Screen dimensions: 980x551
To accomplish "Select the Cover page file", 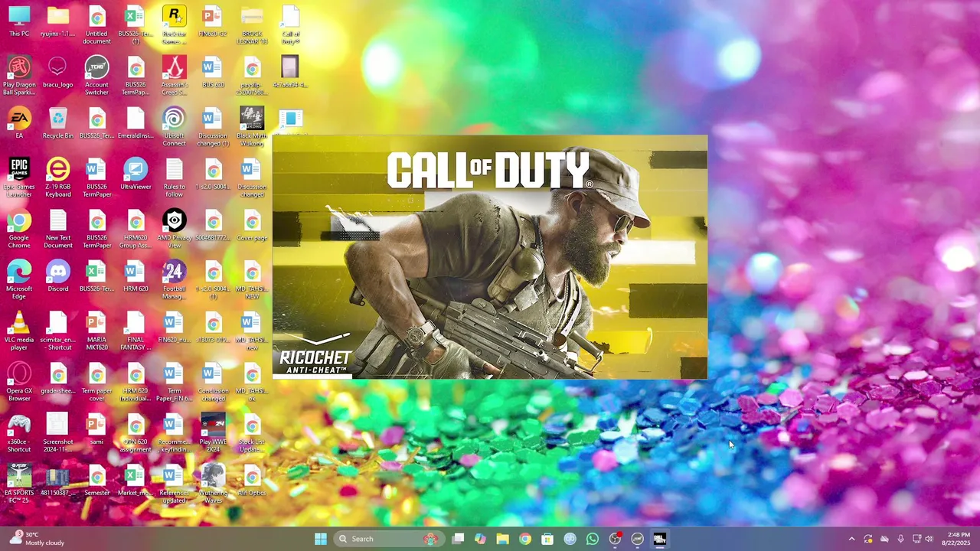I will [252, 227].
